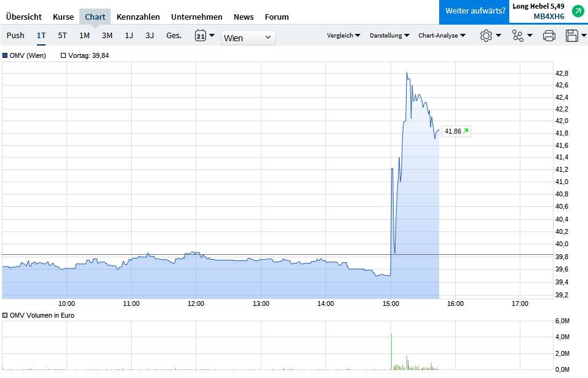The height and width of the screenshot is (378, 588).
Task: Click the 15:00 time axis label
Action: pyautogui.click(x=391, y=304)
